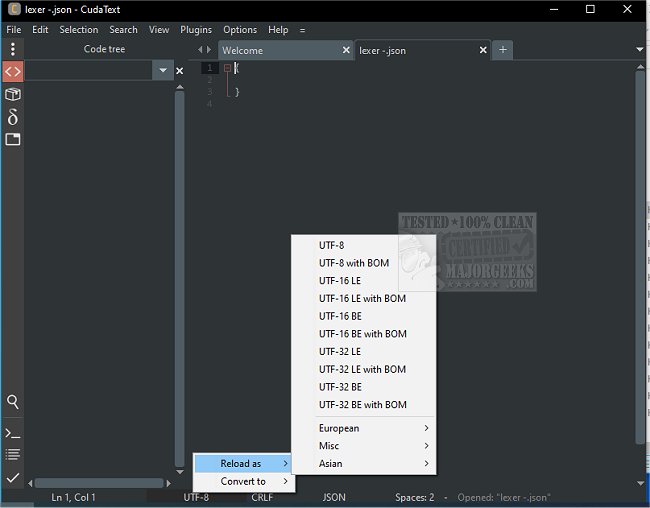Open the Snippets delta icon panel
This screenshot has height=508, width=650.
click(12, 117)
